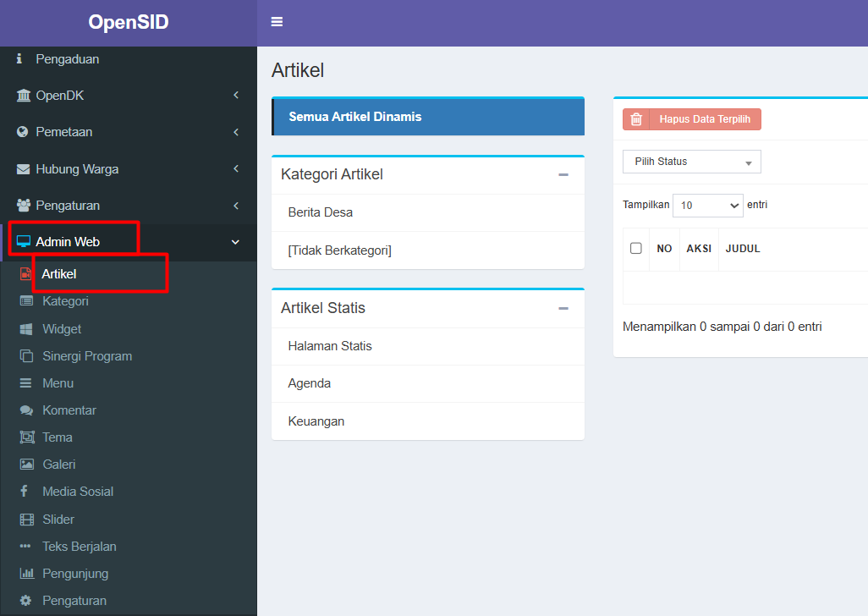
Task: Click the Admin Web monitor icon
Action: pyautogui.click(x=23, y=242)
